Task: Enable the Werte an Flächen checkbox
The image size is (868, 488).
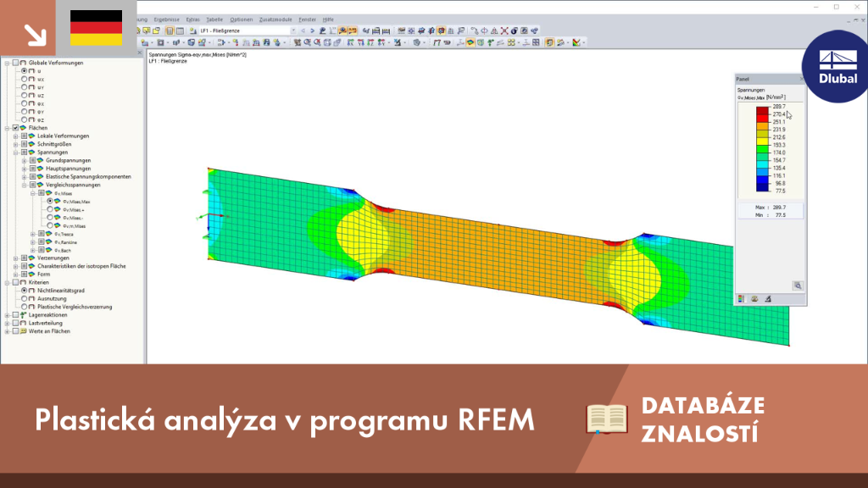Action: point(15,331)
